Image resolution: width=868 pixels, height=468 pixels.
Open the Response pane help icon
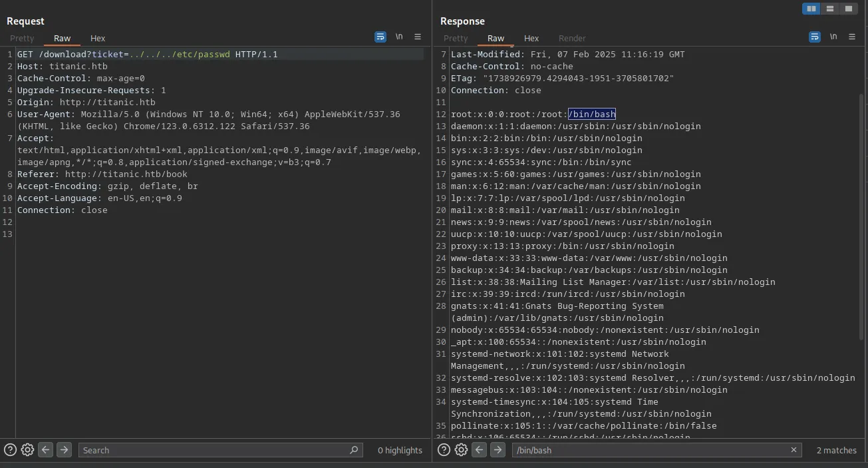(x=444, y=450)
